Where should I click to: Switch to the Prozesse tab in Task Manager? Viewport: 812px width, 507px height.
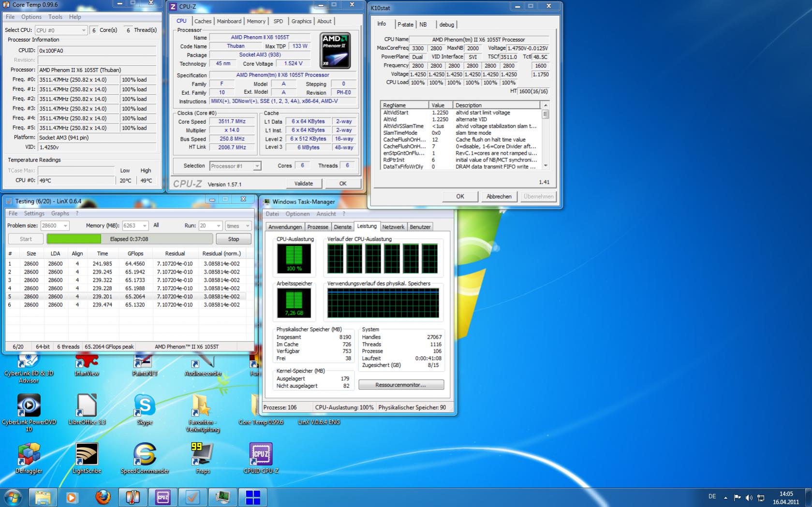click(318, 227)
